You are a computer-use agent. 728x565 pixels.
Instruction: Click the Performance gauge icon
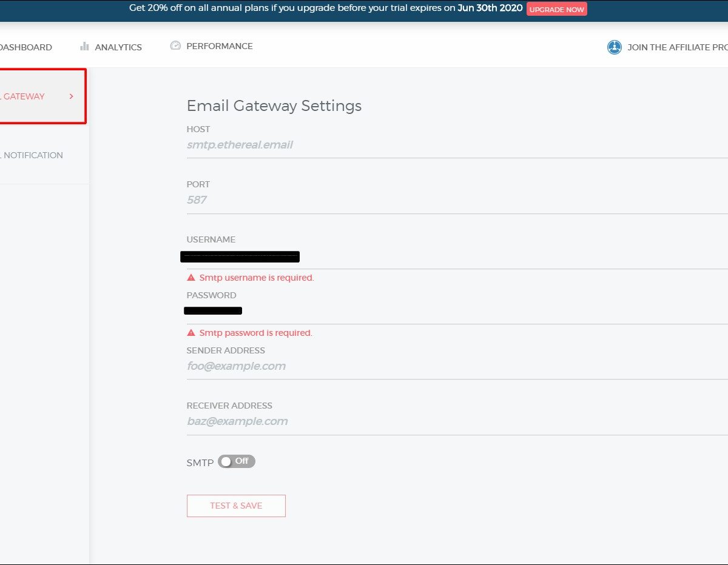pos(175,46)
